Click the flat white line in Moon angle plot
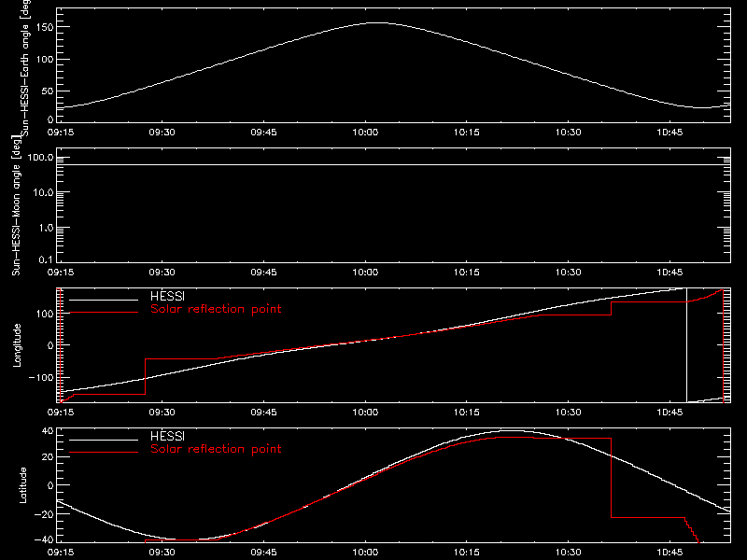This screenshot has height=560, width=747. 393,165
